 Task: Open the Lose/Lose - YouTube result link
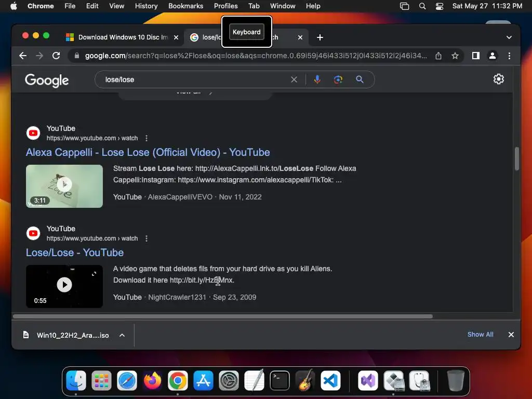75,253
